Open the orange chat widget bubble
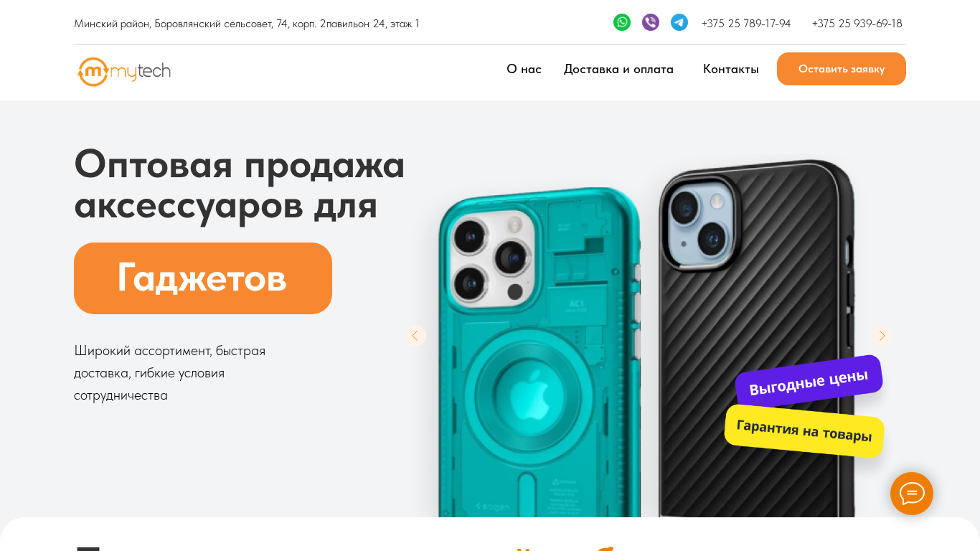The image size is (980, 551). (912, 494)
